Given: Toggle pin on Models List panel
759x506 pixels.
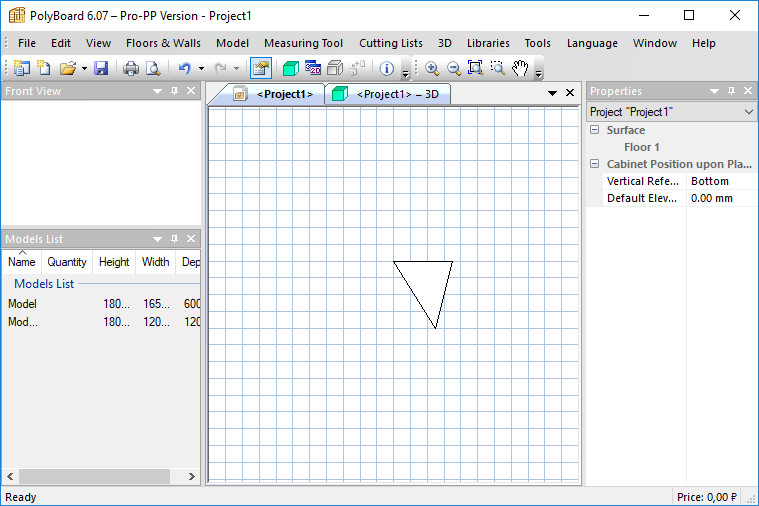Looking at the screenshot, I should (x=174, y=239).
